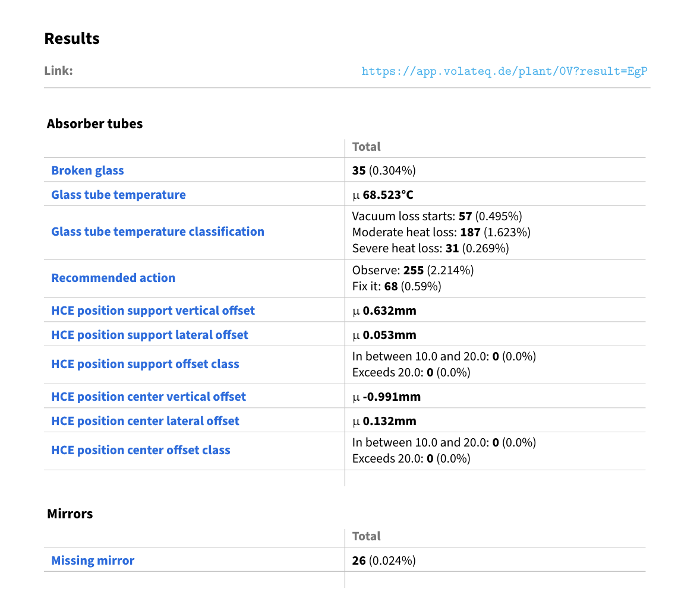The image size is (700, 608).
Task: Open HCE position support lateral offset
Action: tap(150, 335)
